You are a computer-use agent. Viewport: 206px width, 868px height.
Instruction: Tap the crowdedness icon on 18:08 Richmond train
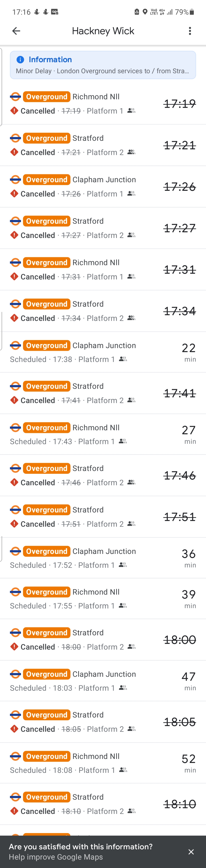[x=123, y=770]
